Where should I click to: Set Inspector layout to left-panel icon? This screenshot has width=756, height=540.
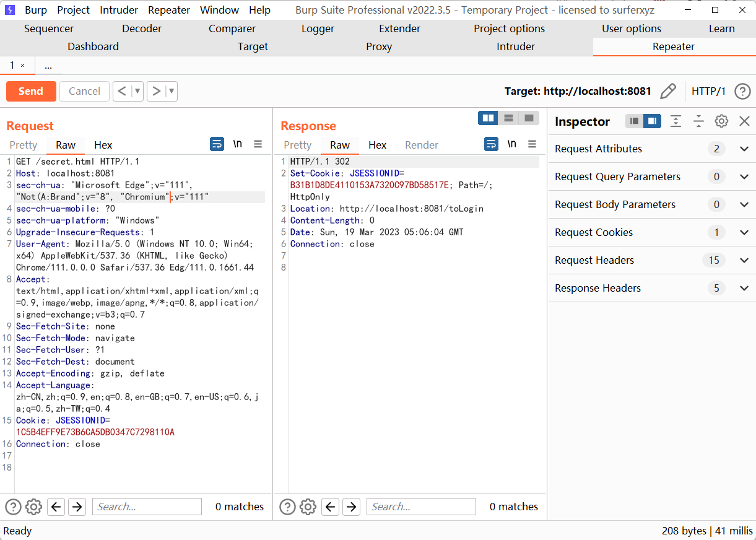634,121
